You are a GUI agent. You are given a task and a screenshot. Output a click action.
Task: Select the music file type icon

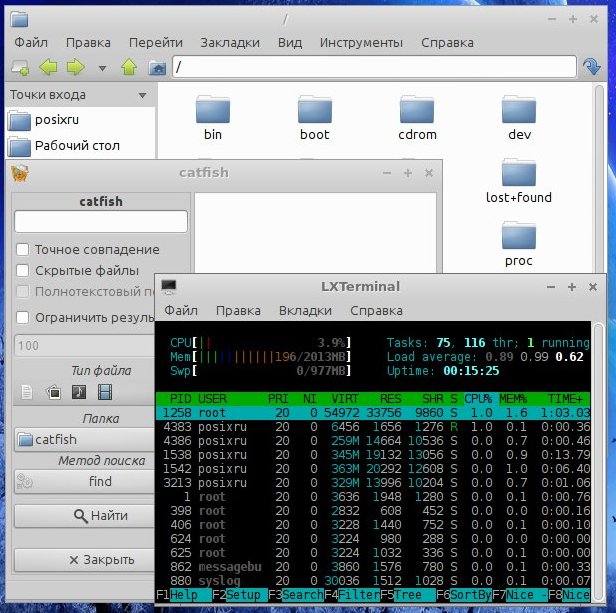click(x=79, y=392)
